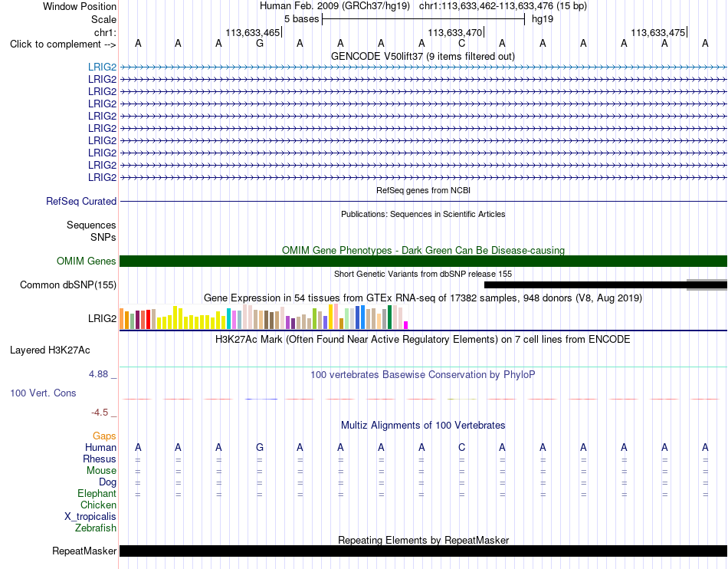Viewport: 728px width, 569px height.
Task: Click the 113,633,470 coordinate marker
Action: pos(455,32)
